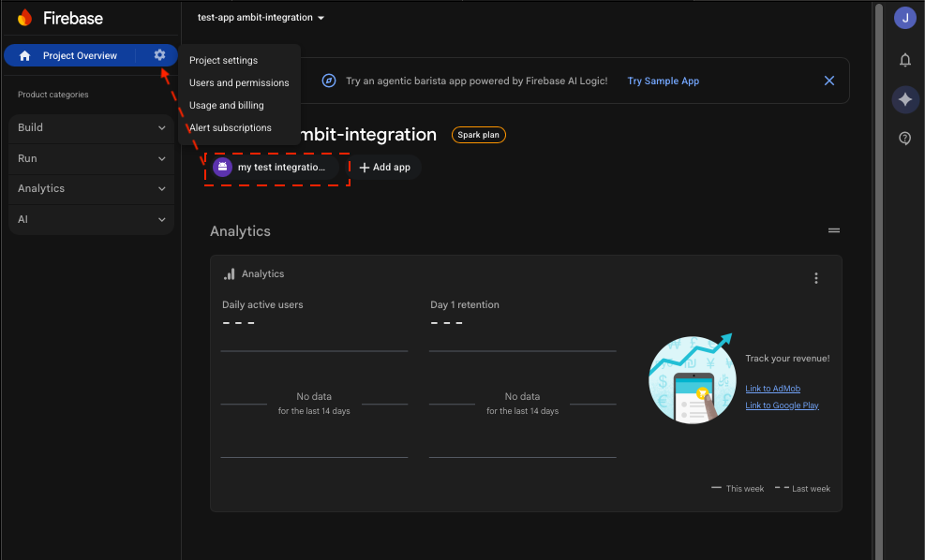925x560 pixels.
Task: Click the Add app button
Action: (384, 167)
